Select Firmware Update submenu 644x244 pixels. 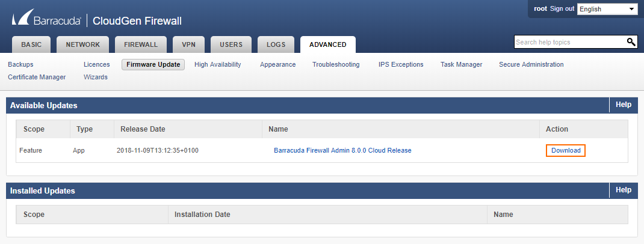coord(153,64)
